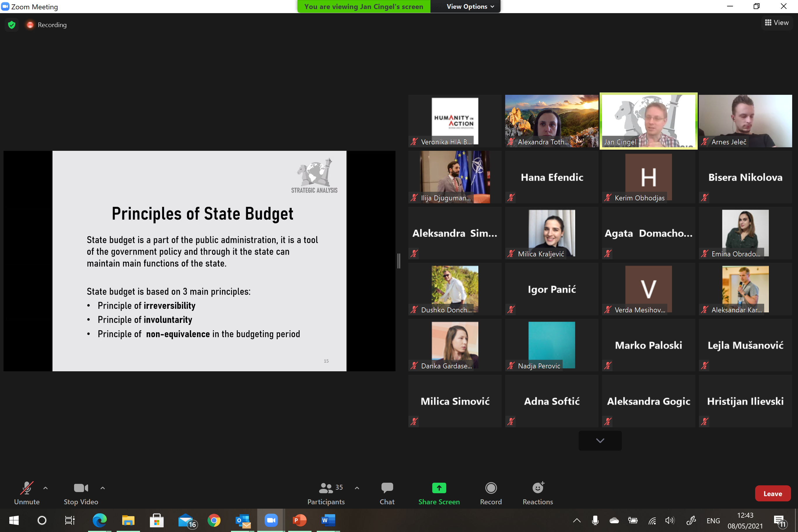The image size is (798, 532).
Task: Expand video options arrow next to Stop Video
Action: point(102,488)
